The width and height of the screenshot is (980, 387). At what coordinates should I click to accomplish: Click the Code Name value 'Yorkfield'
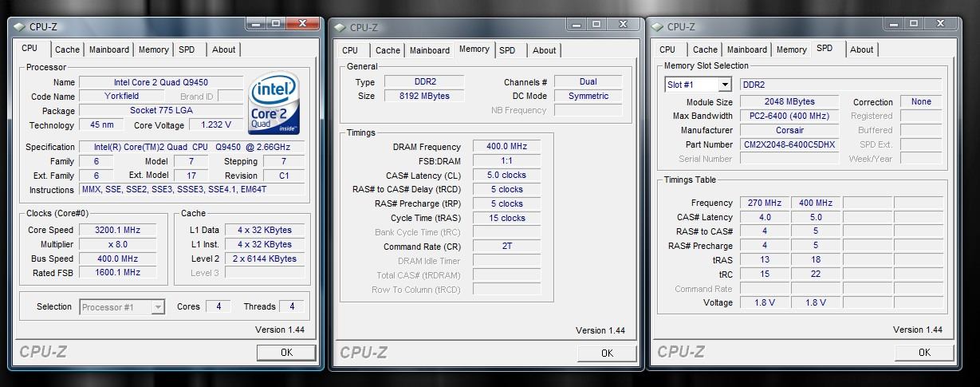pyautogui.click(x=123, y=97)
